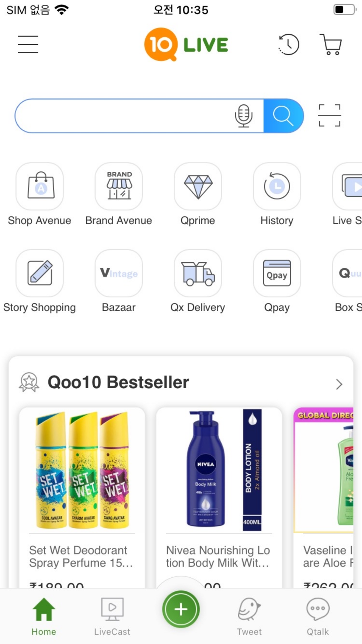This screenshot has width=362, height=644.
Task: Tap the microphone voice search icon
Action: point(244,116)
